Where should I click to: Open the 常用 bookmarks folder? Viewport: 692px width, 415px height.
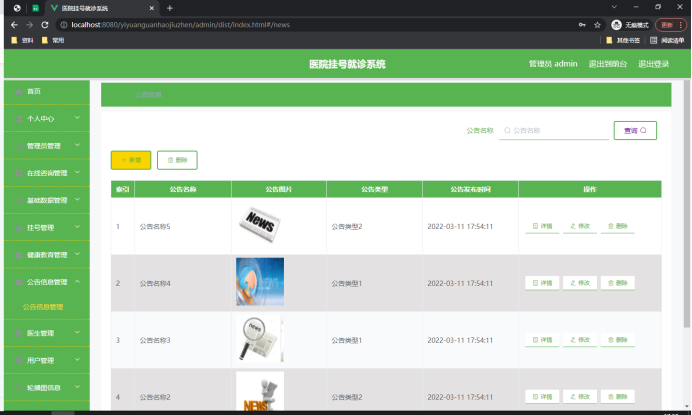coord(53,40)
